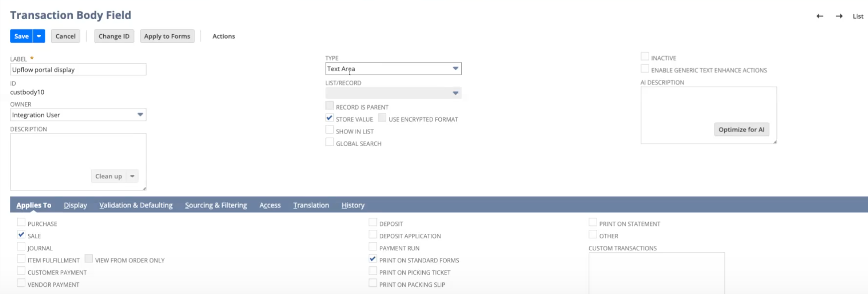The width and height of the screenshot is (868, 294).
Task: Select the Applies To tab
Action: pos(34,205)
